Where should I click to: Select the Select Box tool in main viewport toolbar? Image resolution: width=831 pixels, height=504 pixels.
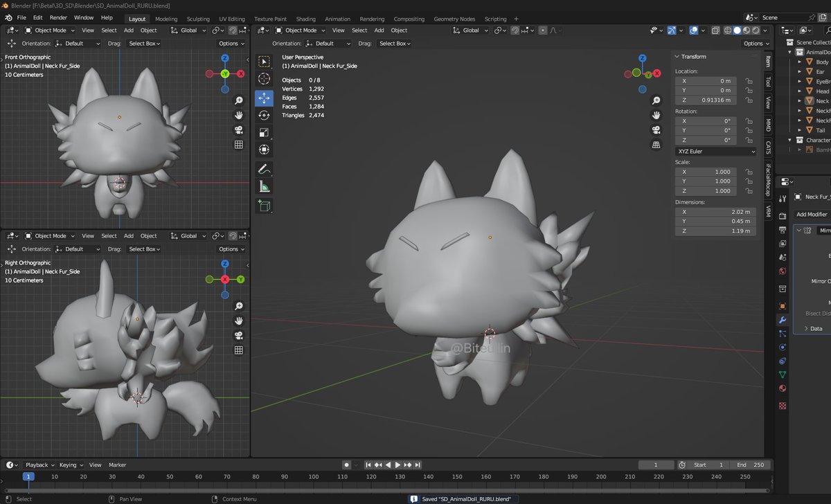(264, 62)
